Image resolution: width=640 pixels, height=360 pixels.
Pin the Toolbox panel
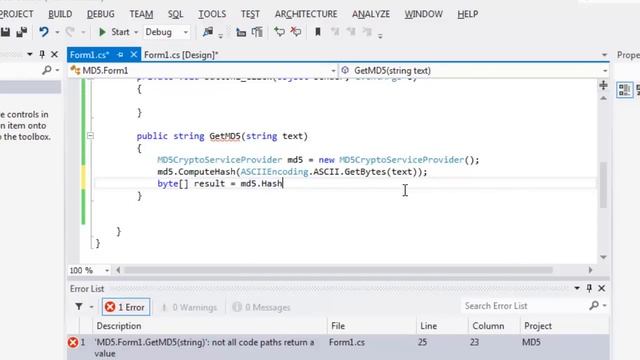(42, 54)
